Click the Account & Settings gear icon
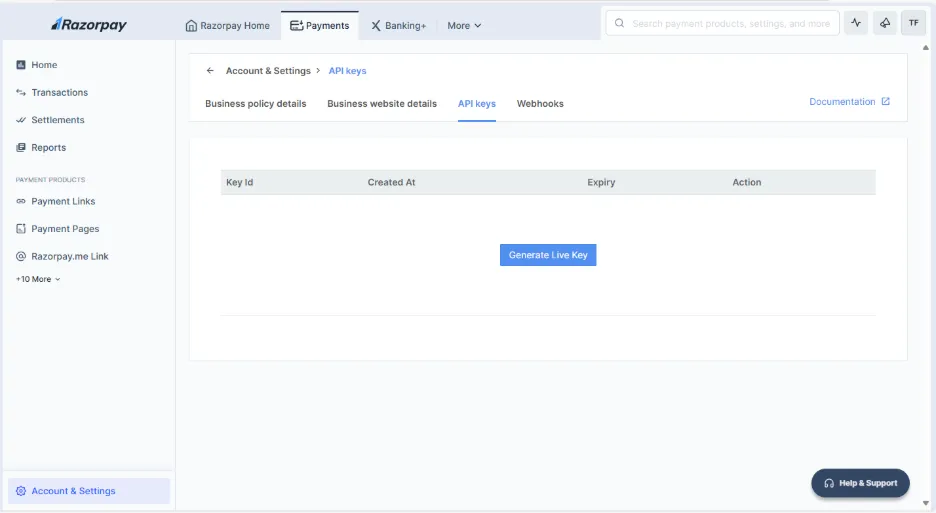The width and height of the screenshot is (936, 513). pyautogui.click(x=21, y=491)
